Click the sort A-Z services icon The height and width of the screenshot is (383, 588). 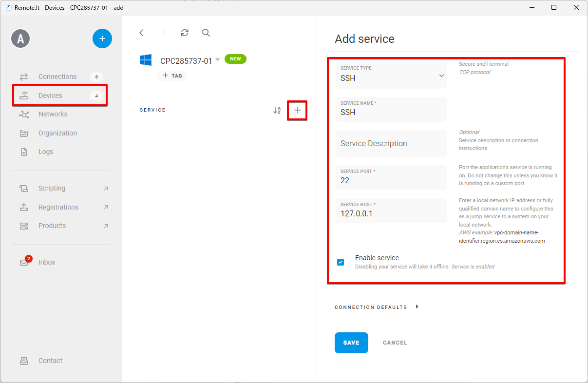point(277,110)
